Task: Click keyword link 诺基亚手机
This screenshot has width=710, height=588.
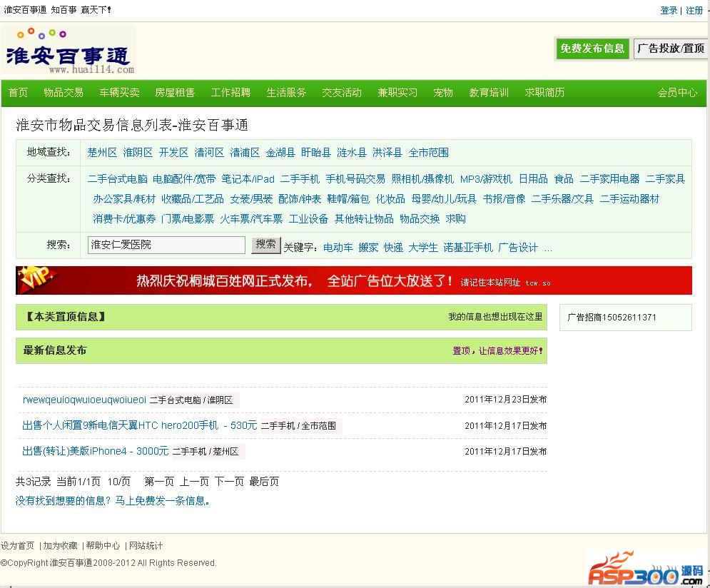Action: 468,248
